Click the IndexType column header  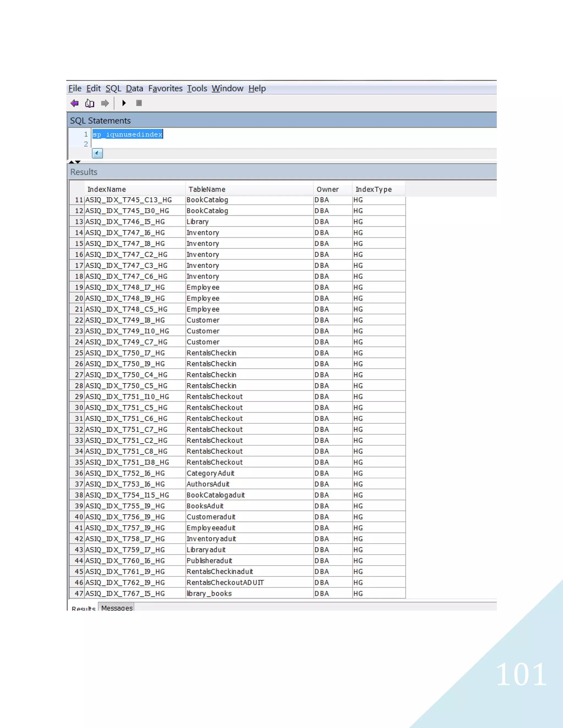(x=379, y=189)
